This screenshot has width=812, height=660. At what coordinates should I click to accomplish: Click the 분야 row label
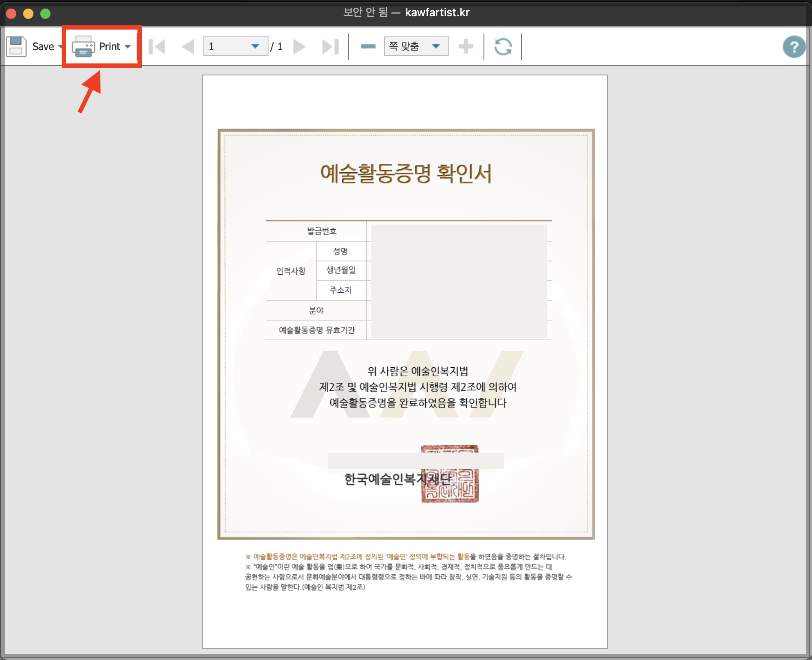point(316,310)
